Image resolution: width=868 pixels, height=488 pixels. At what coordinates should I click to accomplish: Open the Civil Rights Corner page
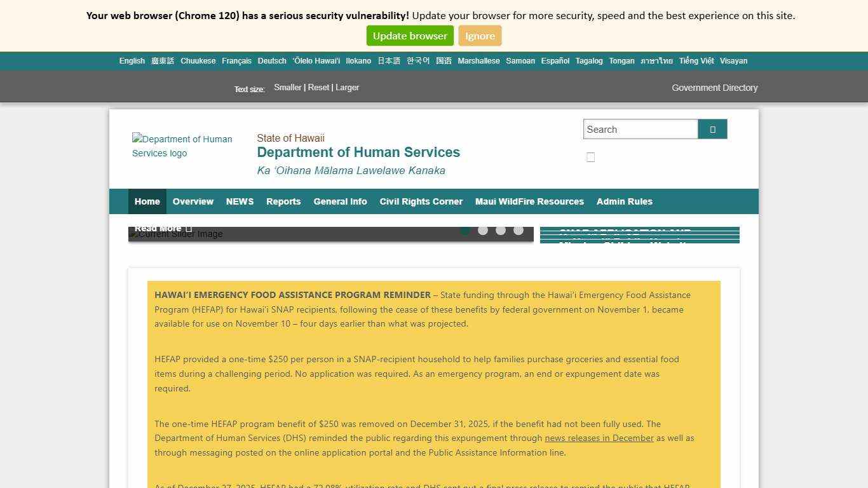421,201
